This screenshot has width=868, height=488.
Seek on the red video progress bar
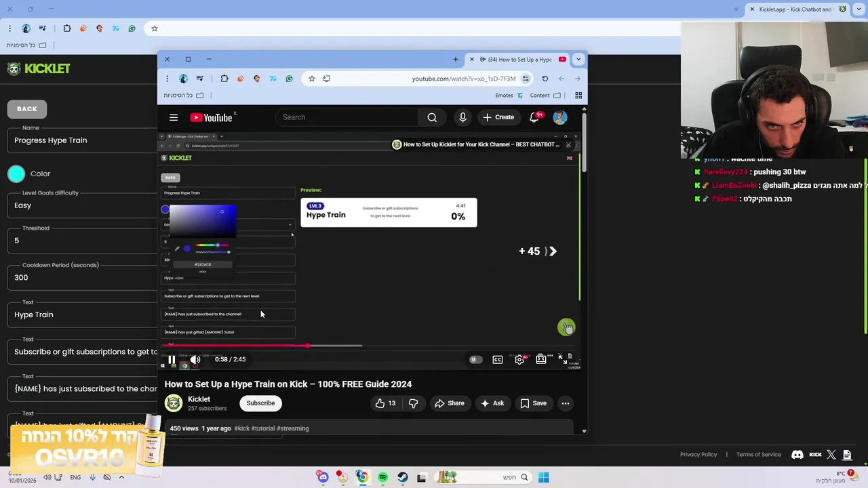pyautogui.click(x=370, y=346)
